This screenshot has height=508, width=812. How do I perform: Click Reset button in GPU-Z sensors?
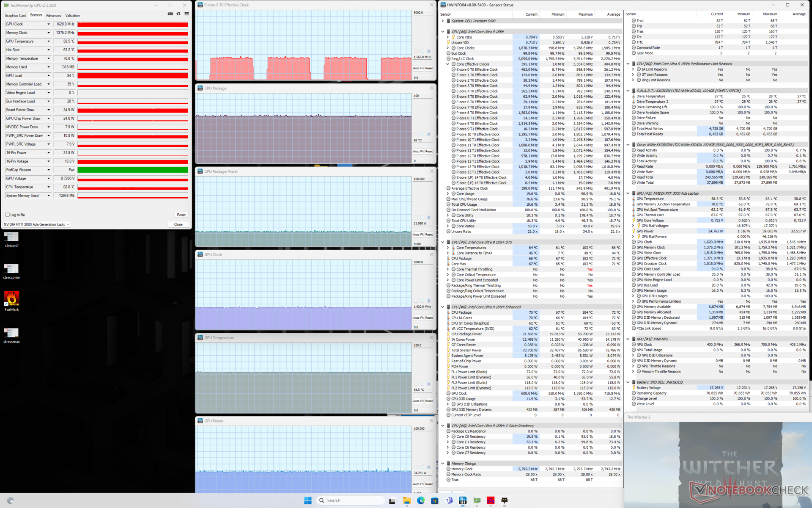coord(181,215)
